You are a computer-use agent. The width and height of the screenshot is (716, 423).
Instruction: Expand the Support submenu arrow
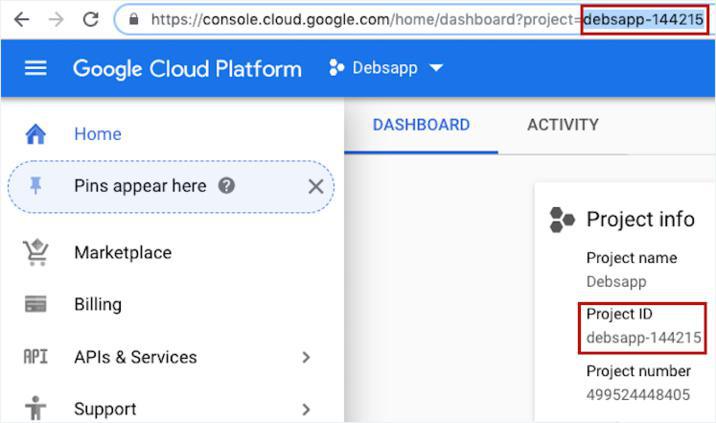306,409
